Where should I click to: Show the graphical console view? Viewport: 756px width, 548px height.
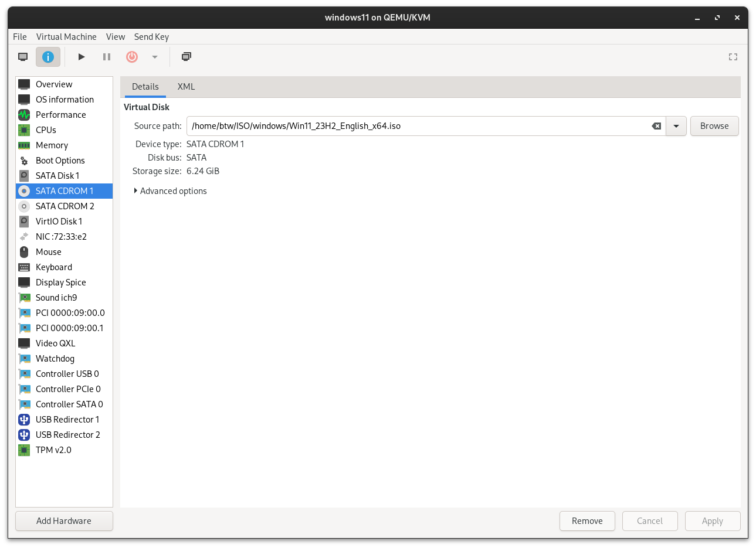[x=23, y=57]
